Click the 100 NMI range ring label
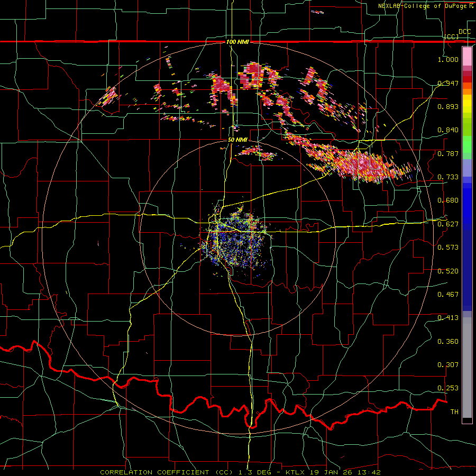 [237, 42]
